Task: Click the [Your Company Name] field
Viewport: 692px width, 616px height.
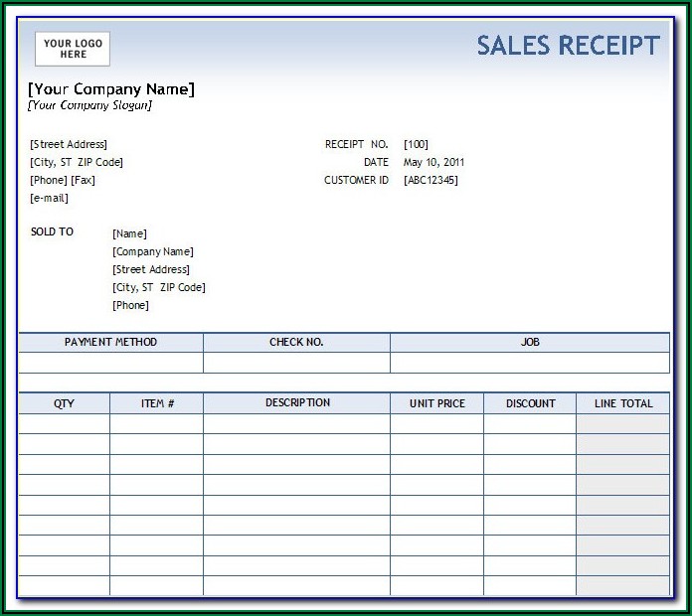Action: [x=111, y=89]
